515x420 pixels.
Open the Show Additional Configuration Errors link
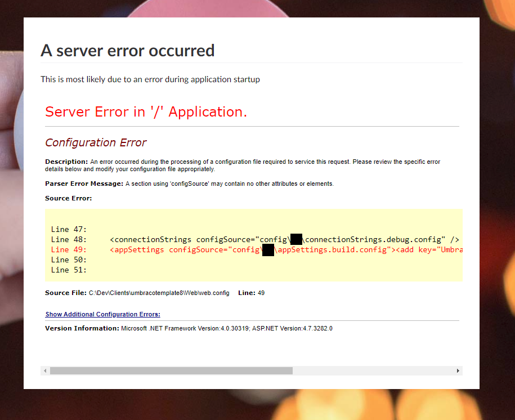[x=102, y=314]
